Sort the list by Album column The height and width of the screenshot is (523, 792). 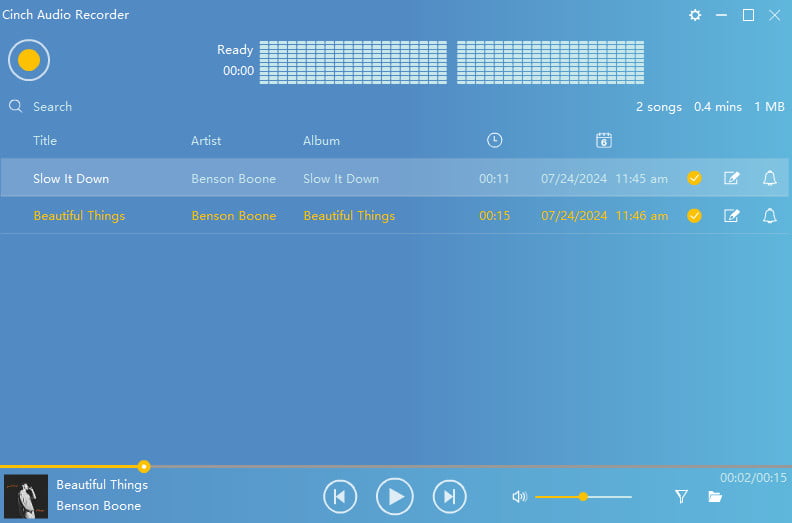coord(321,140)
